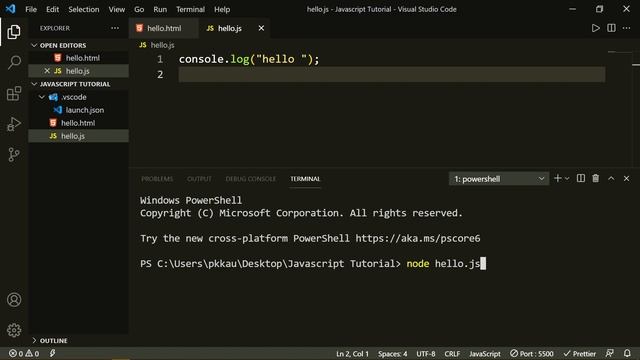Open errors and warnings status indicator
640x360 pixels.
click(24, 353)
